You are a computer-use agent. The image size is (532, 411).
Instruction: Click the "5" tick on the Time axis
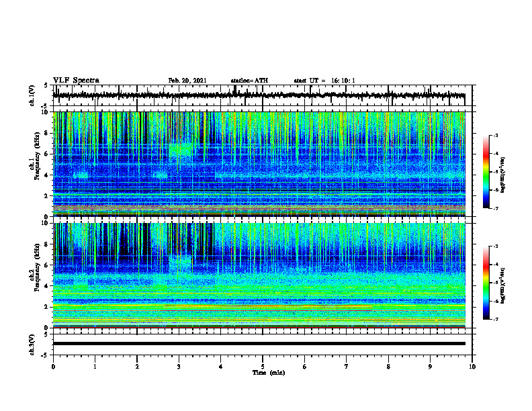point(263,367)
